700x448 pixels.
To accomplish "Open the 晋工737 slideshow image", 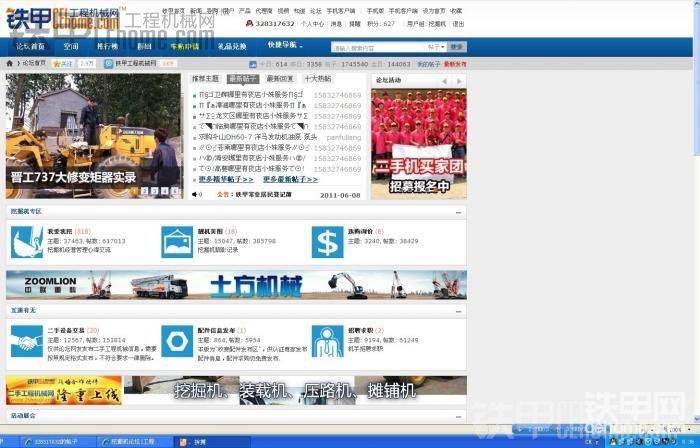I will pyautogui.click(x=94, y=136).
